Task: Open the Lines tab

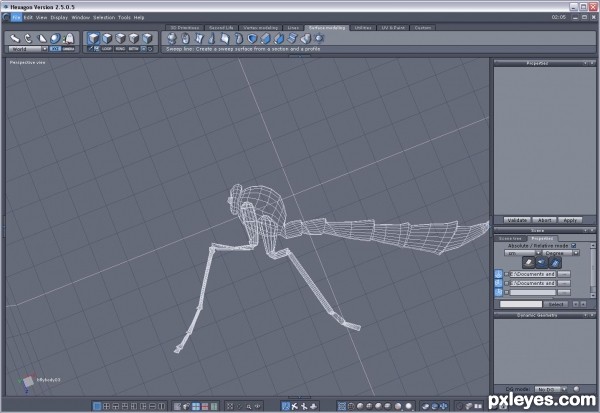Action: click(x=293, y=28)
